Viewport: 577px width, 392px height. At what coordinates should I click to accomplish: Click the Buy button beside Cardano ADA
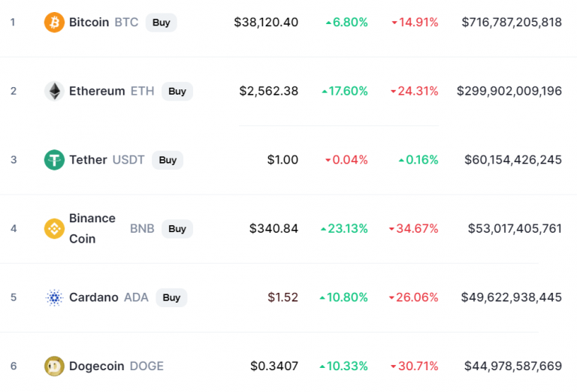[171, 297]
